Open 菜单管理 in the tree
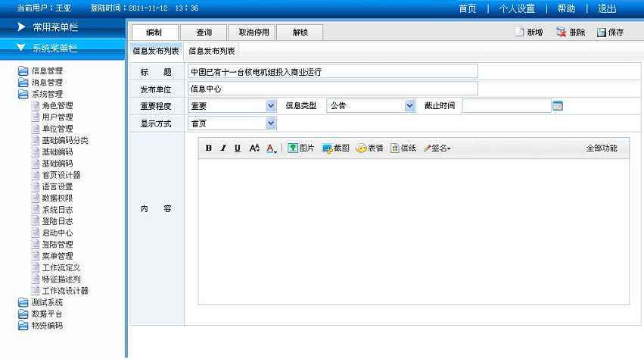This screenshot has height=359, width=644. coord(53,256)
